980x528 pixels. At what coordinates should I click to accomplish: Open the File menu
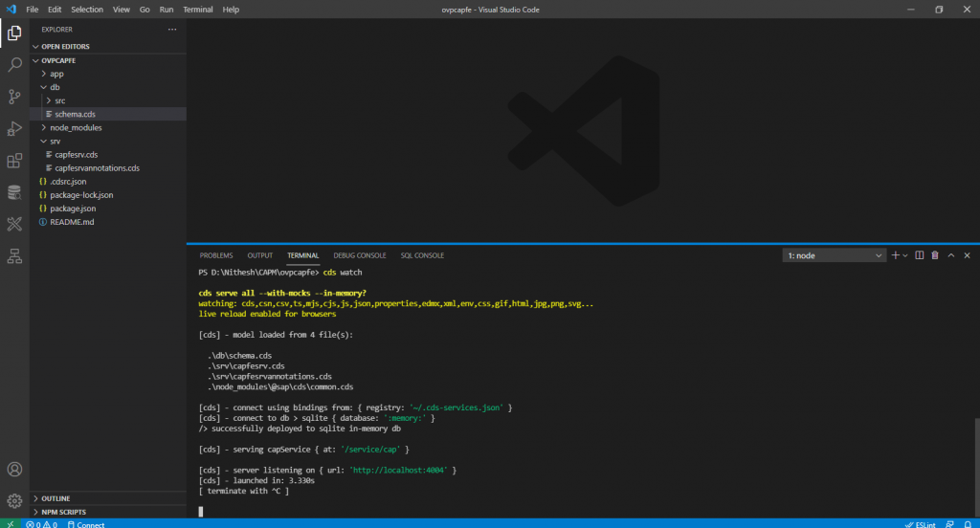(32, 10)
